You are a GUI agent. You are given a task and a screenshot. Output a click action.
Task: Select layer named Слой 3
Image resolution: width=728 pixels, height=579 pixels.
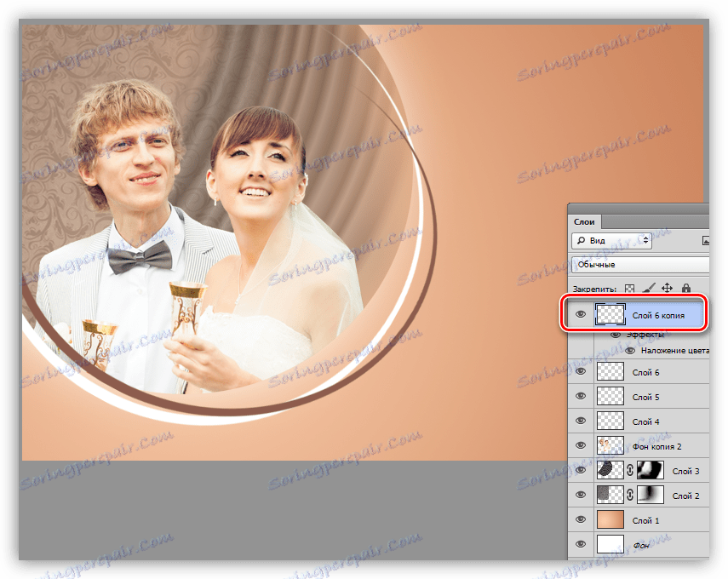point(685,471)
